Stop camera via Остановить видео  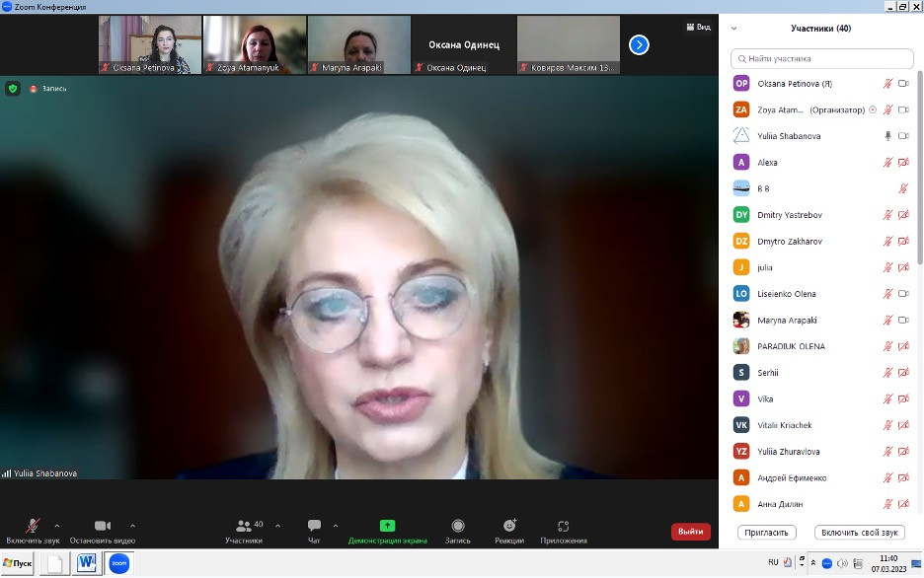[x=103, y=531]
